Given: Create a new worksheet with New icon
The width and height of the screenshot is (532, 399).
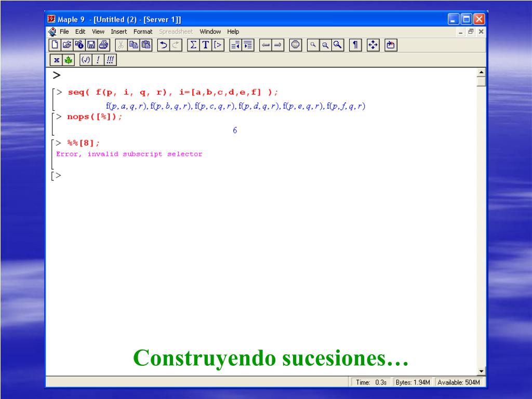Looking at the screenshot, I should click(x=55, y=45).
